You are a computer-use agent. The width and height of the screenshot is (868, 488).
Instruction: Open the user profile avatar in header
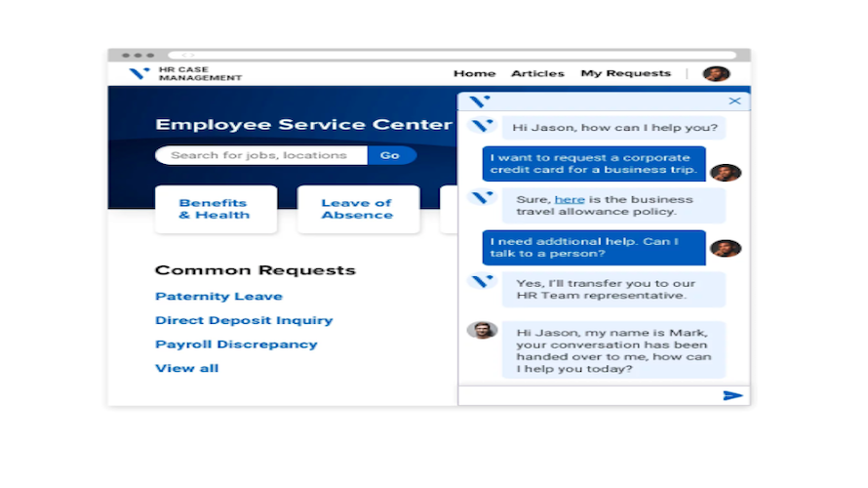tap(716, 73)
